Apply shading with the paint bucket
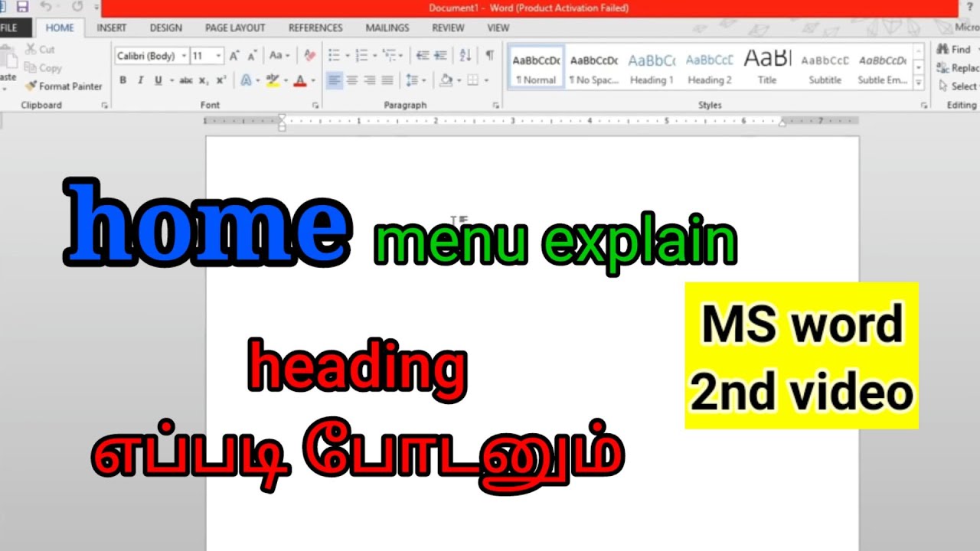The width and height of the screenshot is (980, 551). 447,80
